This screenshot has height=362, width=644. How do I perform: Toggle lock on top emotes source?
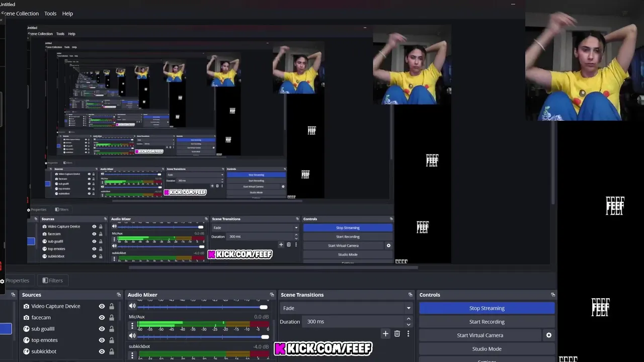click(111, 340)
